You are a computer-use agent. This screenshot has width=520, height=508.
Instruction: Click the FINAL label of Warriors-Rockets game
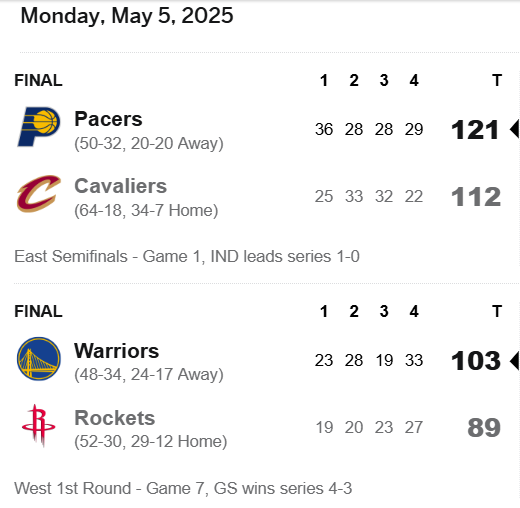(x=38, y=311)
